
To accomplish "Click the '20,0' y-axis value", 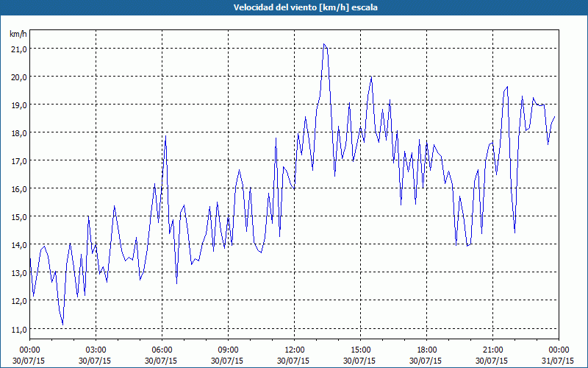I will [19, 77].
